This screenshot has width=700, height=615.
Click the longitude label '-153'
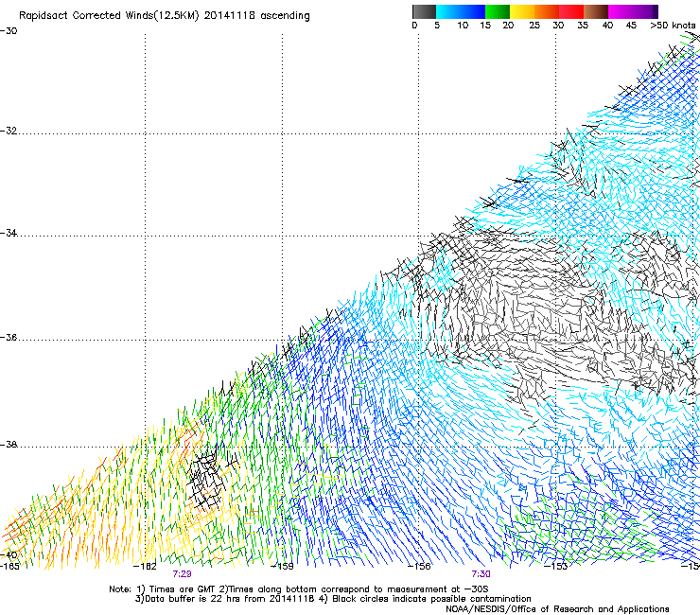[556, 567]
